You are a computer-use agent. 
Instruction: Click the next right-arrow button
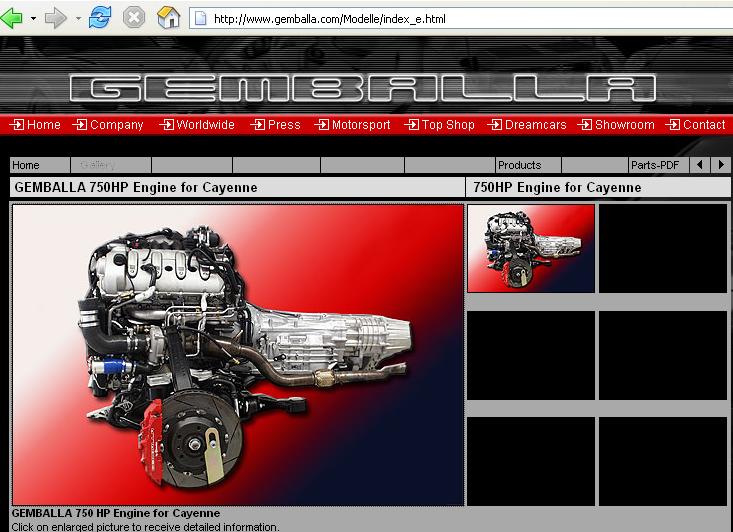point(721,165)
